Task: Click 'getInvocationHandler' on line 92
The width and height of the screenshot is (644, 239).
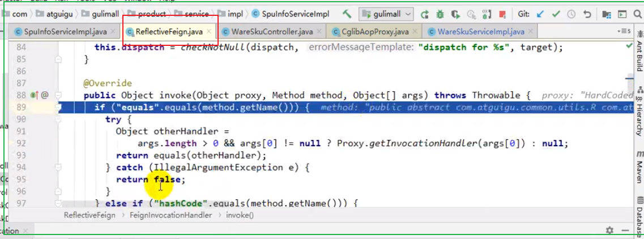Action: click(424, 143)
